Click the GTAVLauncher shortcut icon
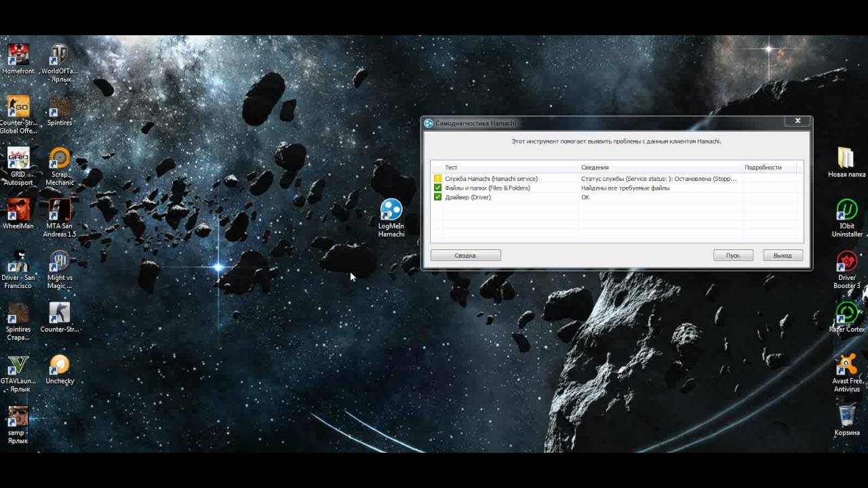 coord(18,372)
